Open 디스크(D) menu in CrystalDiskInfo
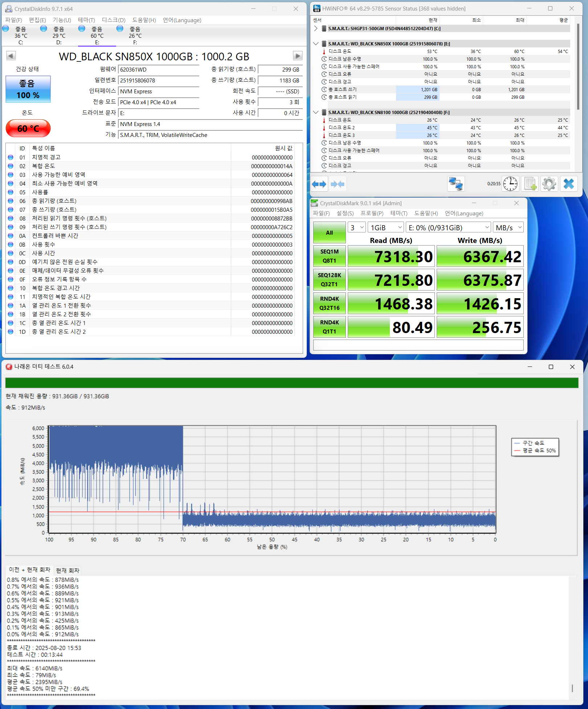 click(x=114, y=20)
